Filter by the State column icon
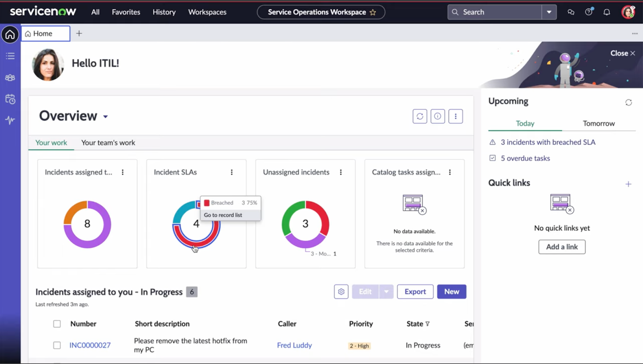Image resolution: width=643 pixels, height=364 pixels. (427, 324)
